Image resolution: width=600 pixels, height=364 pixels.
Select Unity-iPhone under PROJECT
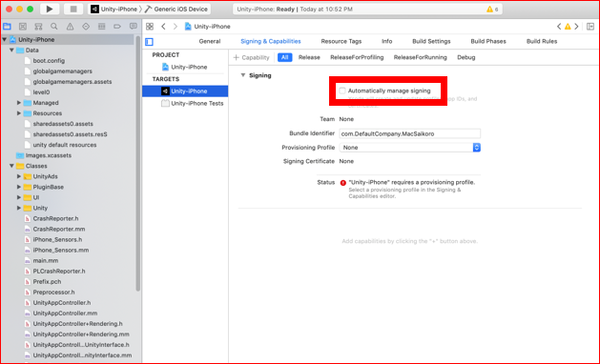pos(185,67)
